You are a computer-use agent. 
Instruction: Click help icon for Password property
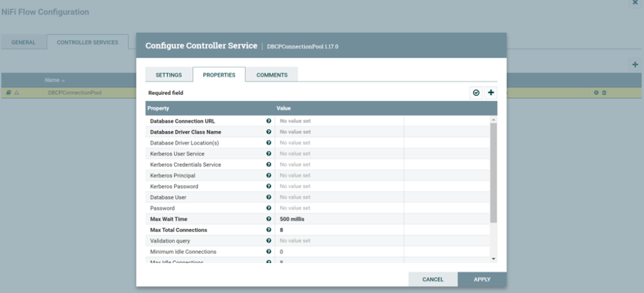(x=268, y=208)
